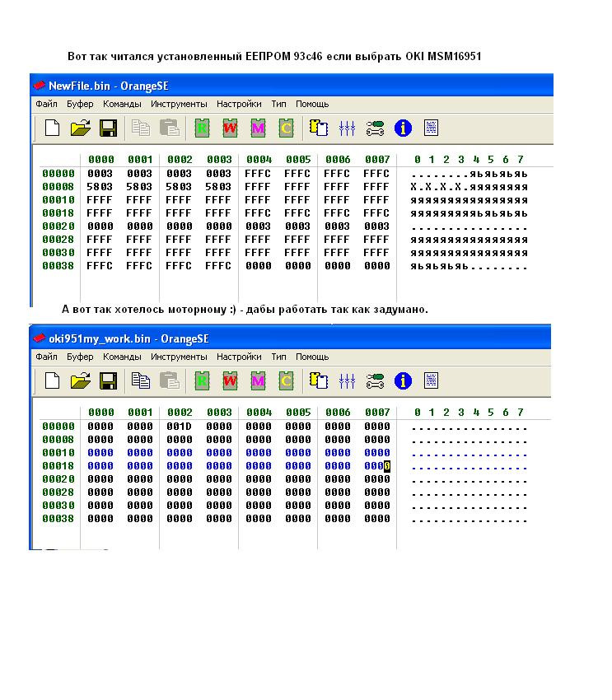This screenshot has height=700, width=612.
Task: Click Copy icon in NewFile.bin window toolbar
Action: point(141,128)
